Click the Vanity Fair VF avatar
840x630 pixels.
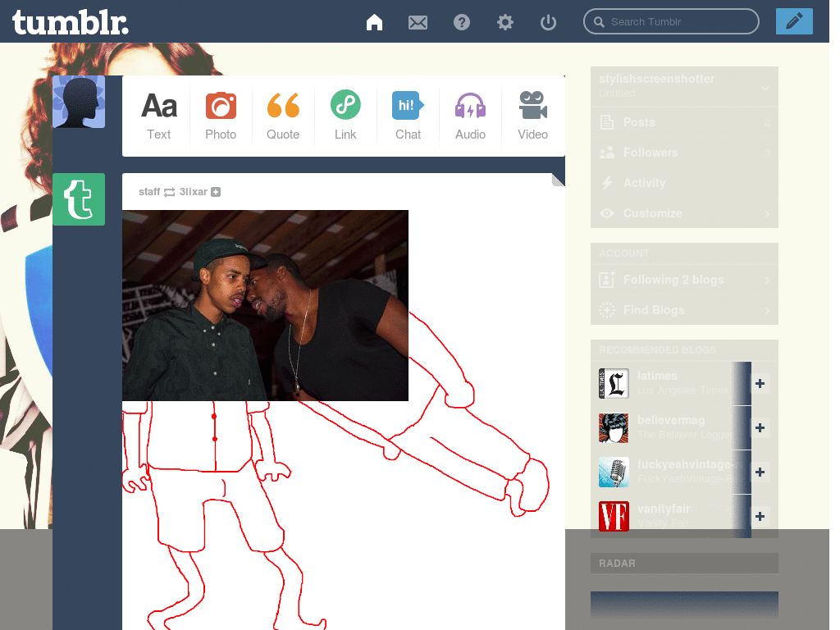(x=614, y=517)
